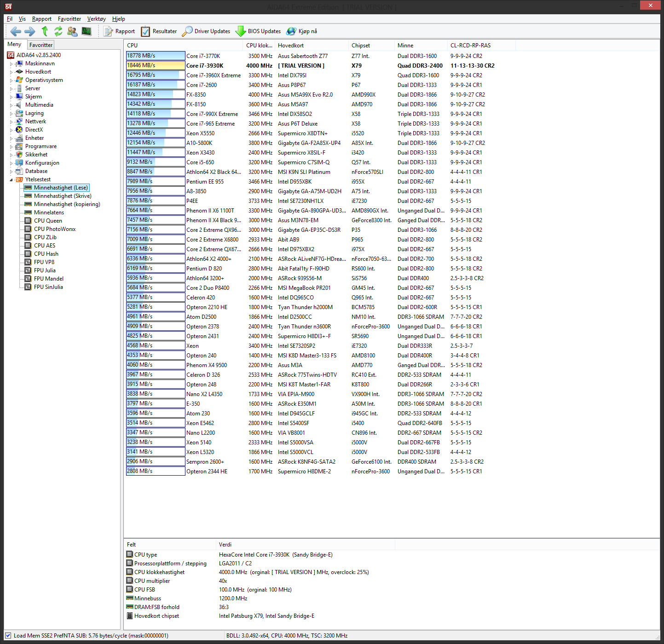Click the monitor diagnostics toolbar icon
Viewport: 664px width, 644px height.
pos(87,31)
